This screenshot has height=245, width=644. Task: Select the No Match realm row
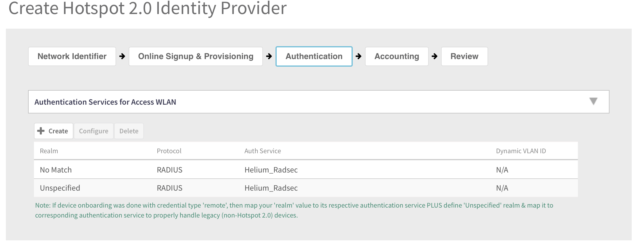click(56, 170)
